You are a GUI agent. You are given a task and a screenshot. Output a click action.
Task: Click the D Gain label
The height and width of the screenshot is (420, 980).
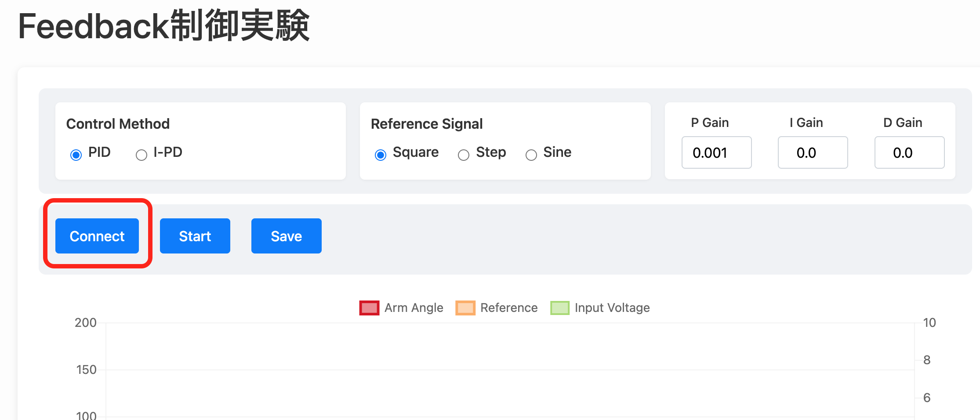[x=903, y=123]
